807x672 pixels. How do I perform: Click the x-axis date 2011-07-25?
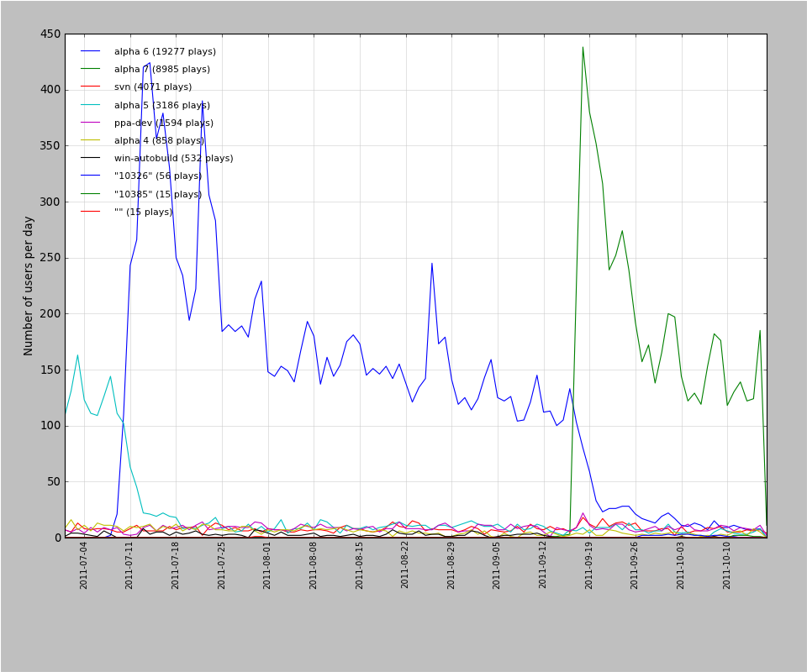(221, 565)
